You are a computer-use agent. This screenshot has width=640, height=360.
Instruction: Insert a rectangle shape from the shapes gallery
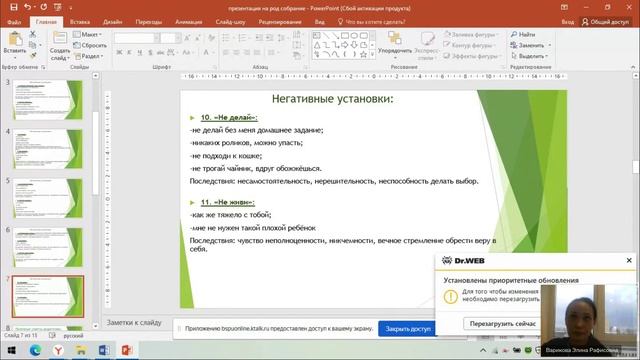tap(345, 36)
